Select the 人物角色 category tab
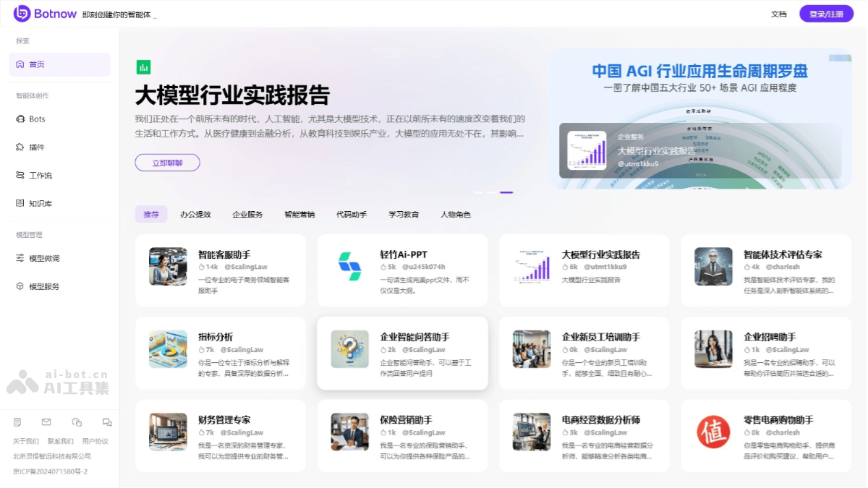 456,215
